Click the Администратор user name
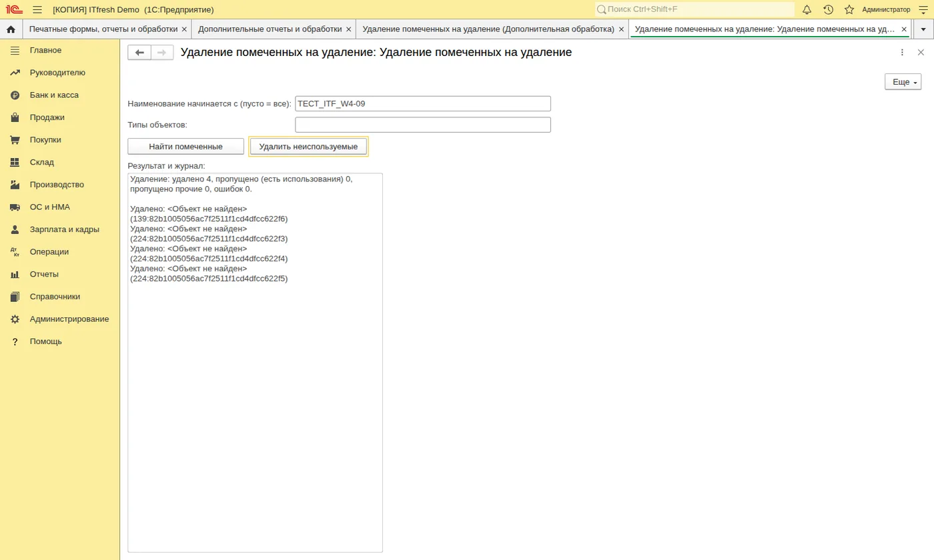 [x=886, y=9]
